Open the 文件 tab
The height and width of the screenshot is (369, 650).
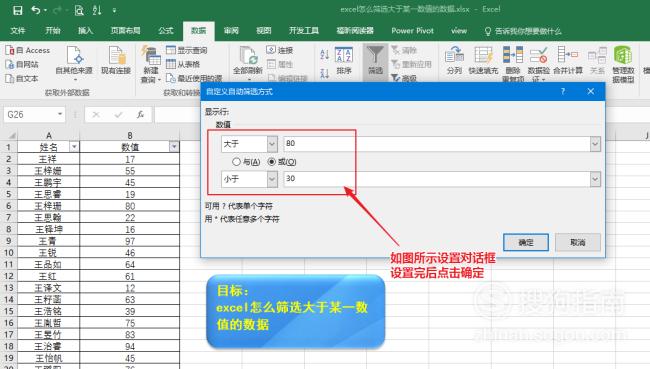(x=18, y=31)
